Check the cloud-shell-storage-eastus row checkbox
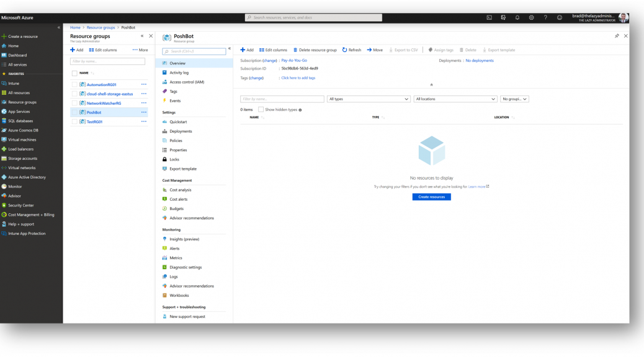This screenshot has height=357, width=644. (x=74, y=94)
